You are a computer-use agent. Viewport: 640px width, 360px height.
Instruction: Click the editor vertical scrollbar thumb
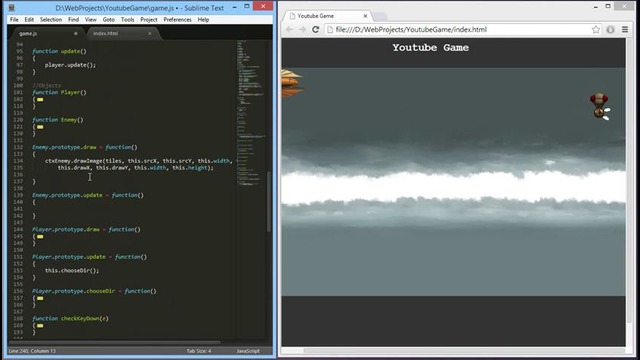point(269,202)
